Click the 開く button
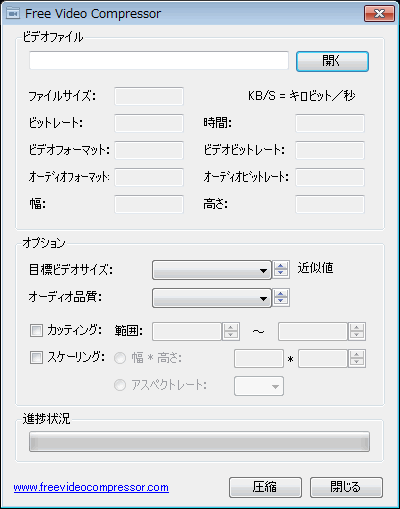 [x=332, y=61]
